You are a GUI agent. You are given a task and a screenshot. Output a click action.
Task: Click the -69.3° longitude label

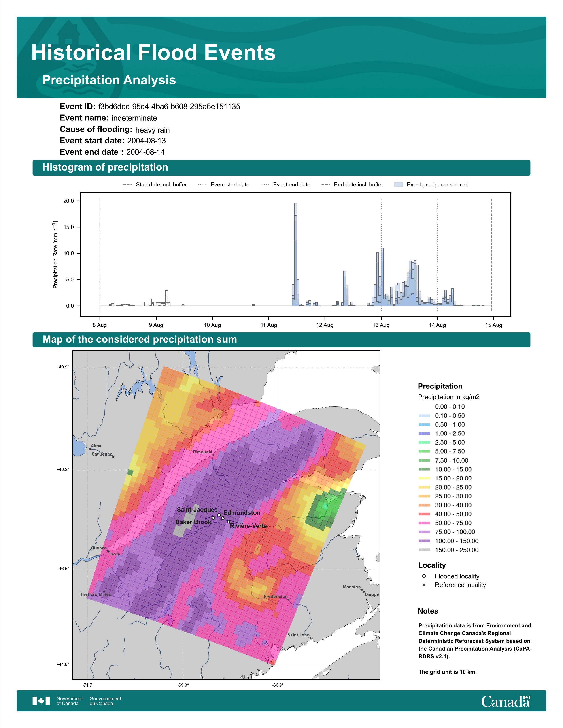pyautogui.click(x=183, y=685)
